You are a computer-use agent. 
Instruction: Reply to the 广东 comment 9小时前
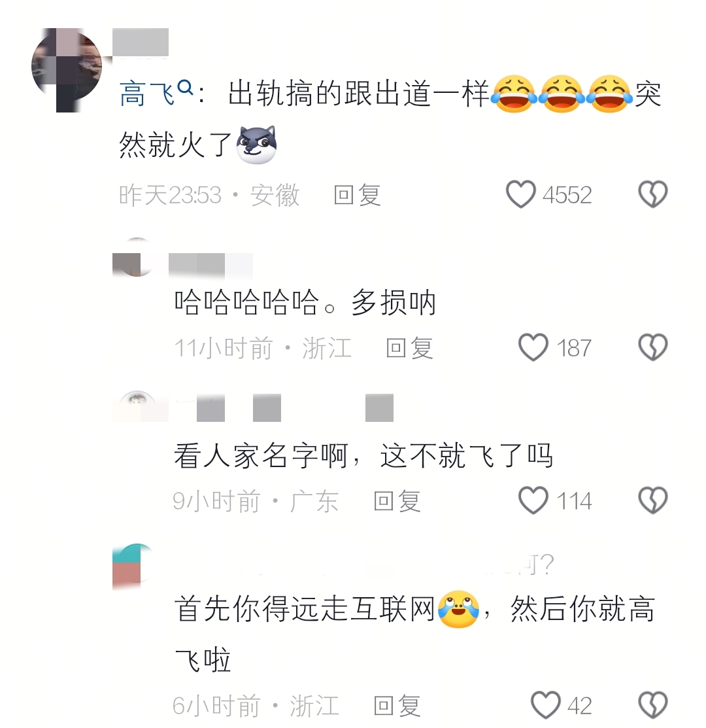(397, 501)
